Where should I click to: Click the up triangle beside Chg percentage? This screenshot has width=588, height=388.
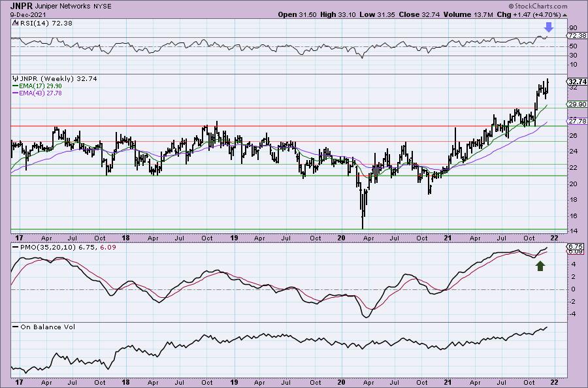tap(565, 15)
